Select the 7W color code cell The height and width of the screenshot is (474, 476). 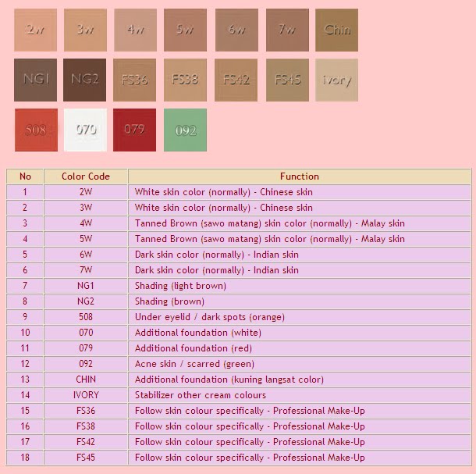tap(86, 270)
